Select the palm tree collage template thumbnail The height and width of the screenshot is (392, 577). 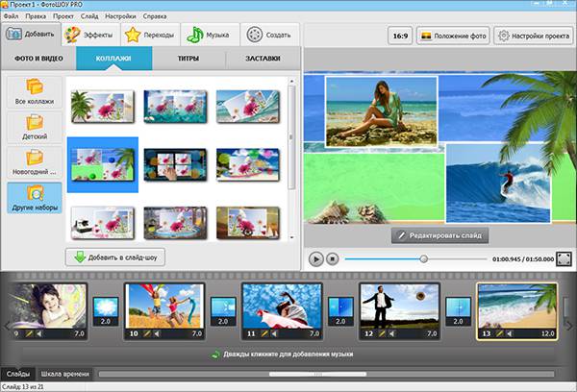(x=103, y=107)
